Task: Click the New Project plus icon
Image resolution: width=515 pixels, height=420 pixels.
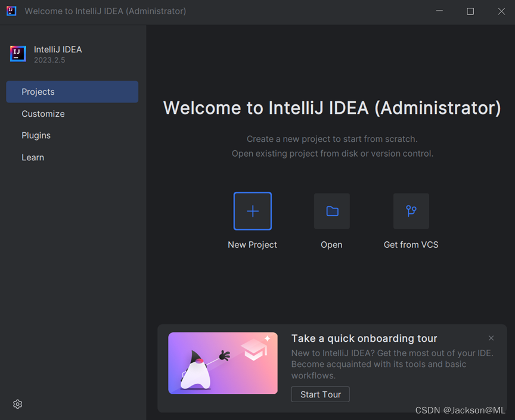Action: (x=252, y=211)
